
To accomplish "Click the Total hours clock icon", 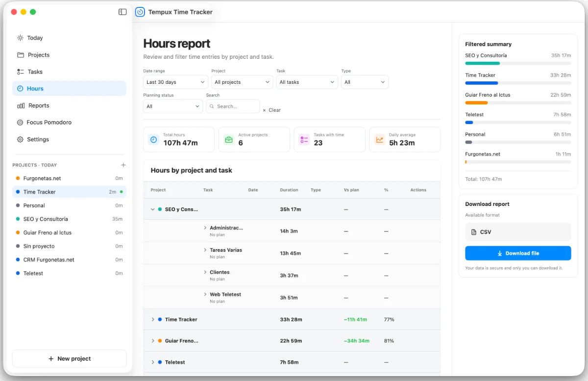I will [153, 140].
